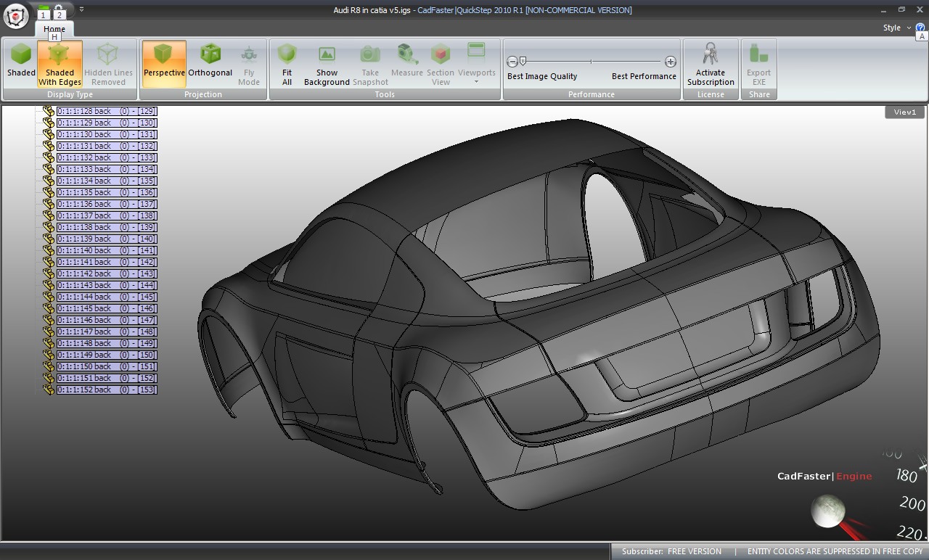Screen dimensions: 929x560
Task: Click the View1 viewport label
Action: [x=904, y=112]
